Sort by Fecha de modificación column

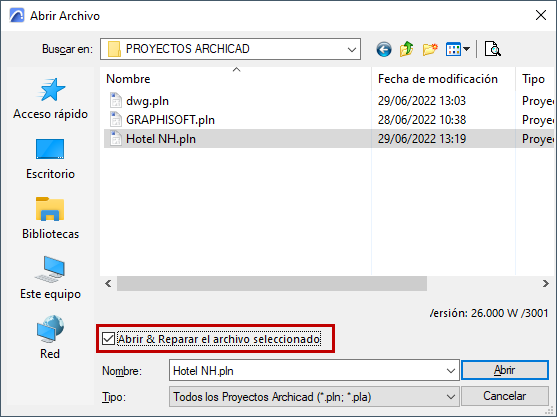point(443,79)
